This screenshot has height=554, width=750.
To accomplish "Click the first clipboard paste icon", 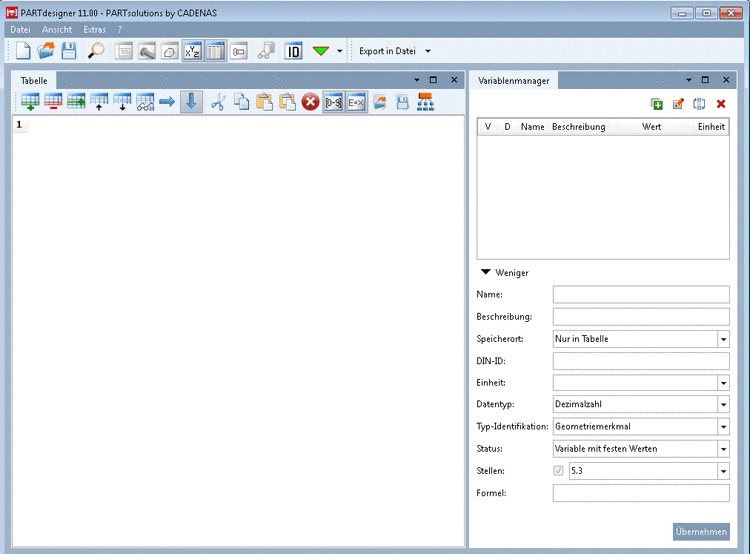I will coord(265,102).
